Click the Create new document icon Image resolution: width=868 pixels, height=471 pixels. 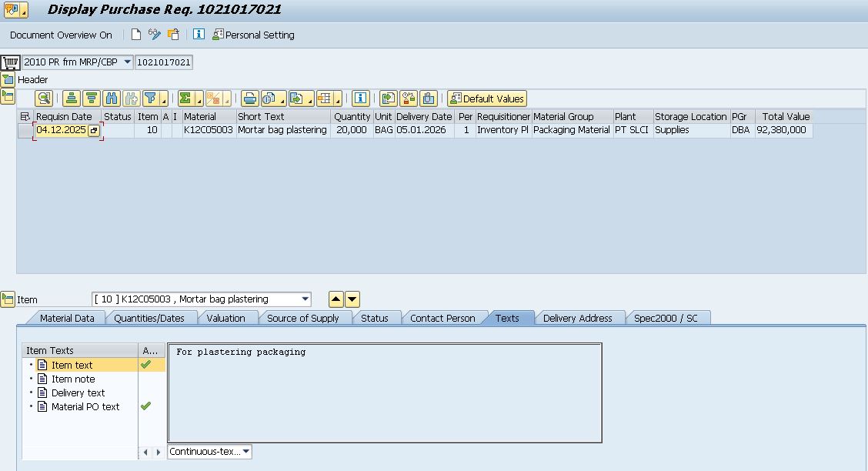(x=136, y=35)
